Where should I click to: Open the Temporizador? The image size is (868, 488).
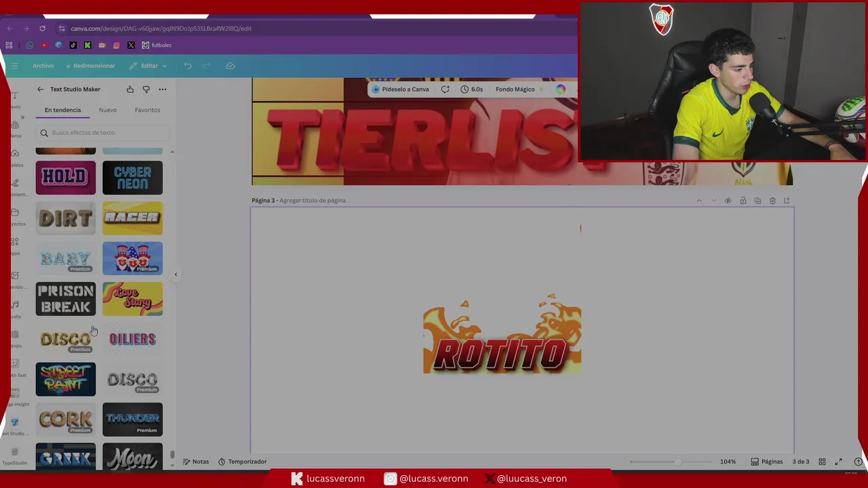pyautogui.click(x=242, y=462)
